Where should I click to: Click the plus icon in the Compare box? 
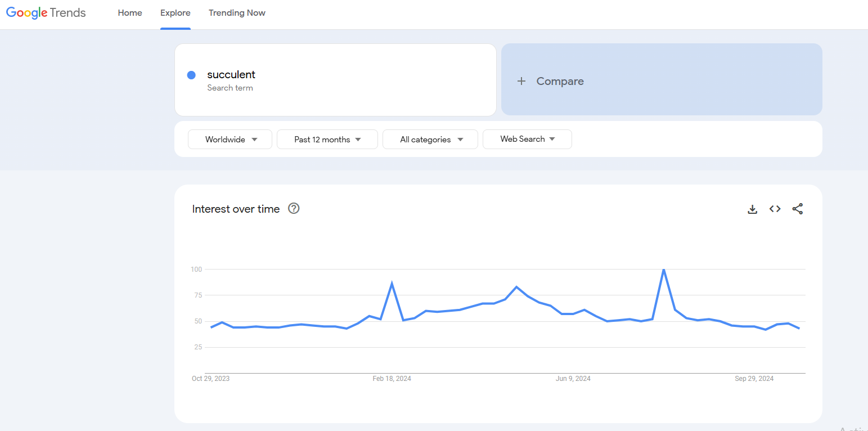[521, 81]
